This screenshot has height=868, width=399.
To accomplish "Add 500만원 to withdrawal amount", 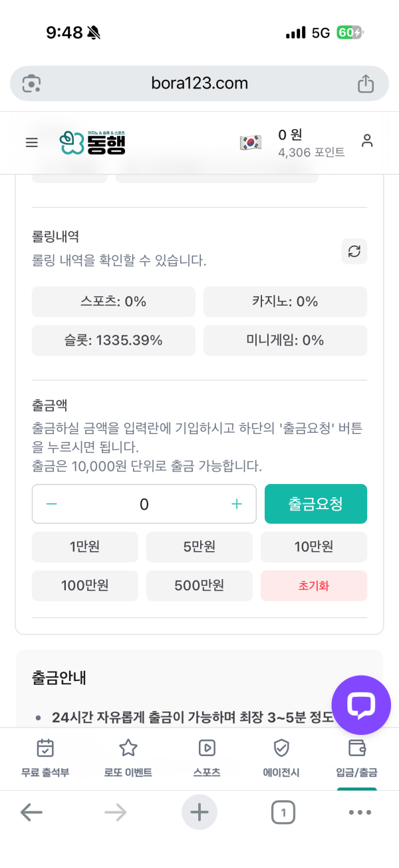I will click(x=199, y=586).
